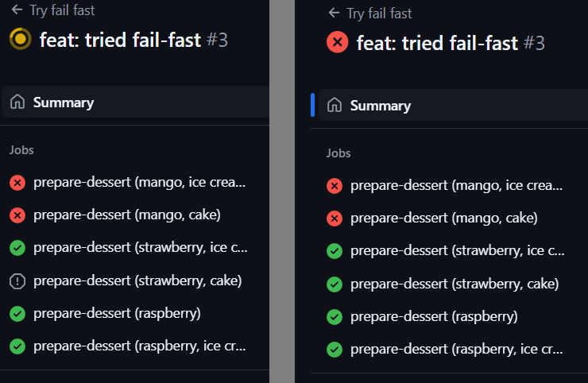Select left strawberry, ice cream job
Image resolution: width=588 pixels, height=383 pixels.
point(140,248)
